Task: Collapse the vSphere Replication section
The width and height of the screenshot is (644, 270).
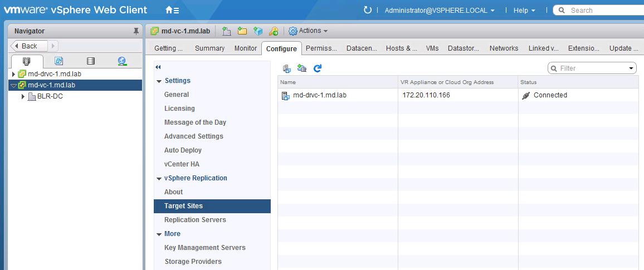Action: pyautogui.click(x=159, y=179)
